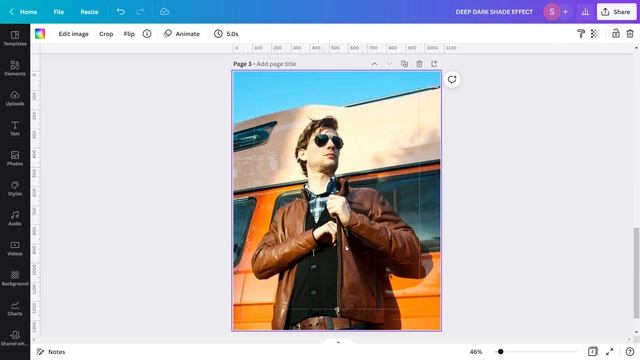The width and height of the screenshot is (640, 360).
Task: Click Add page title field
Action: (276, 64)
